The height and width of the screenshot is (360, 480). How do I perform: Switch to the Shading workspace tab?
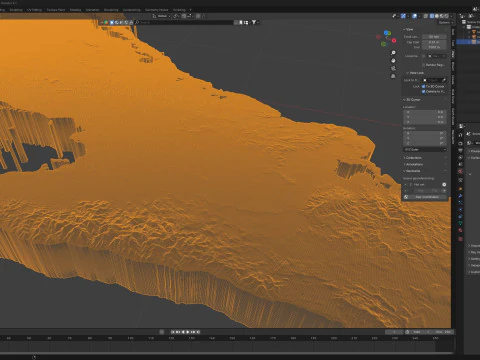tap(75, 10)
